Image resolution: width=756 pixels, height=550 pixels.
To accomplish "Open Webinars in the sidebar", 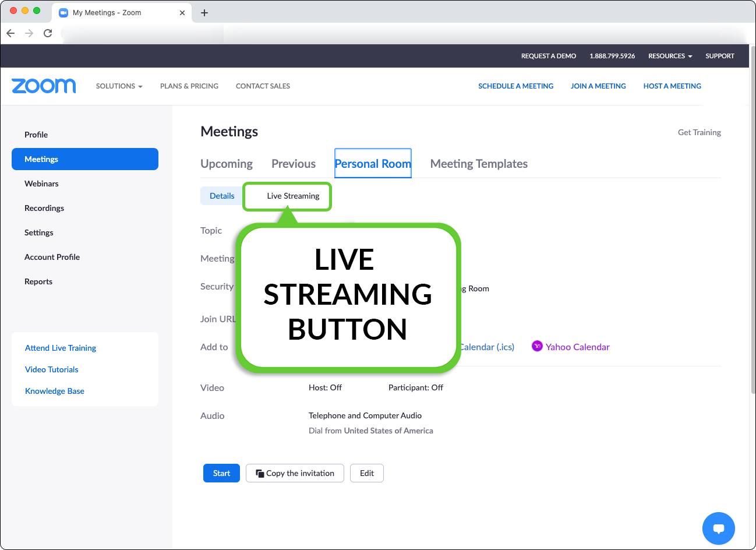I will [41, 184].
